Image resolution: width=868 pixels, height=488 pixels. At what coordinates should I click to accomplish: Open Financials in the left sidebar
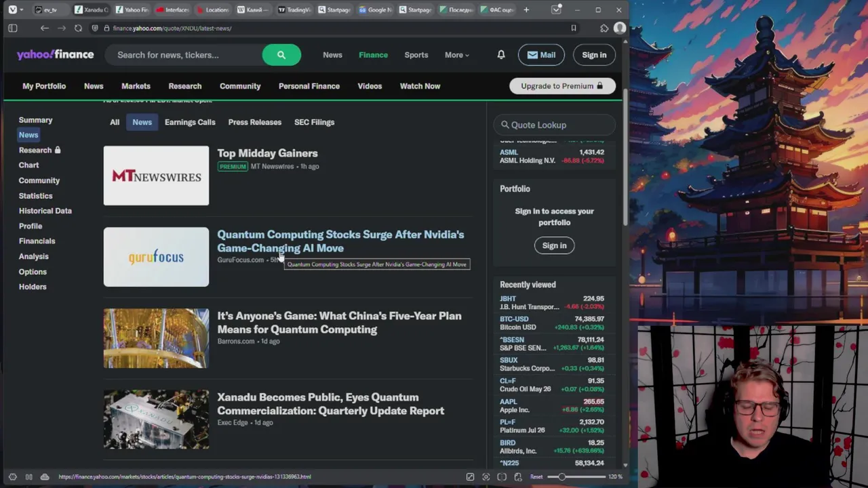click(x=37, y=241)
